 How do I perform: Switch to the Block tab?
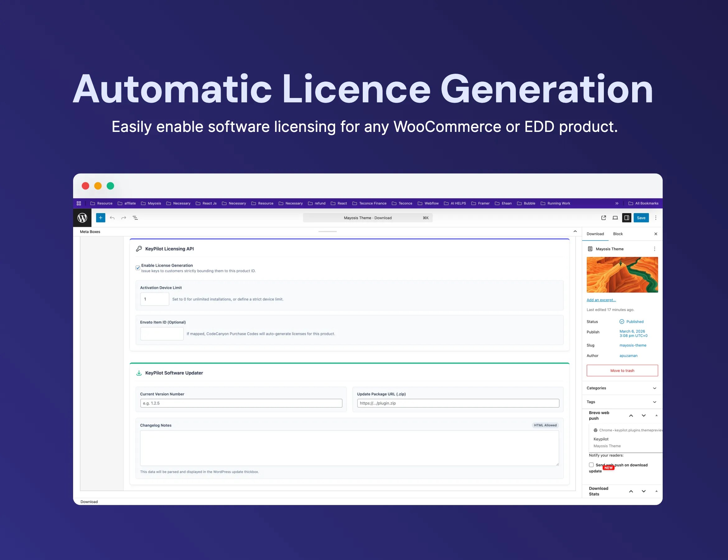pyautogui.click(x=618, y=234)
